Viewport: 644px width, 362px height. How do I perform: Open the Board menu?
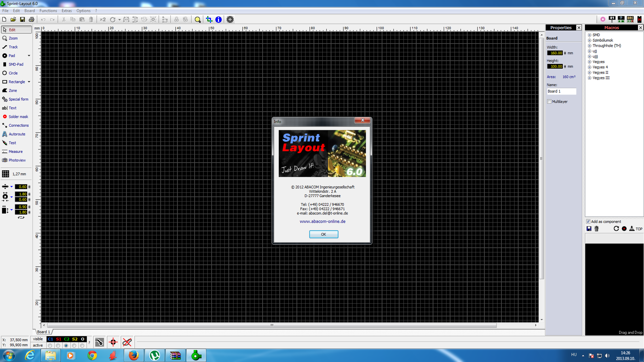coord(29,11)
